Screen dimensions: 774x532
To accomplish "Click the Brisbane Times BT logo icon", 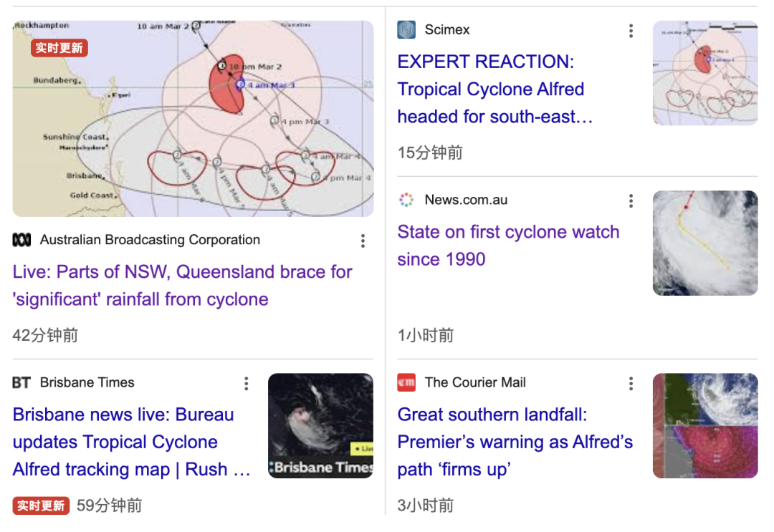I will coord(21,382).
